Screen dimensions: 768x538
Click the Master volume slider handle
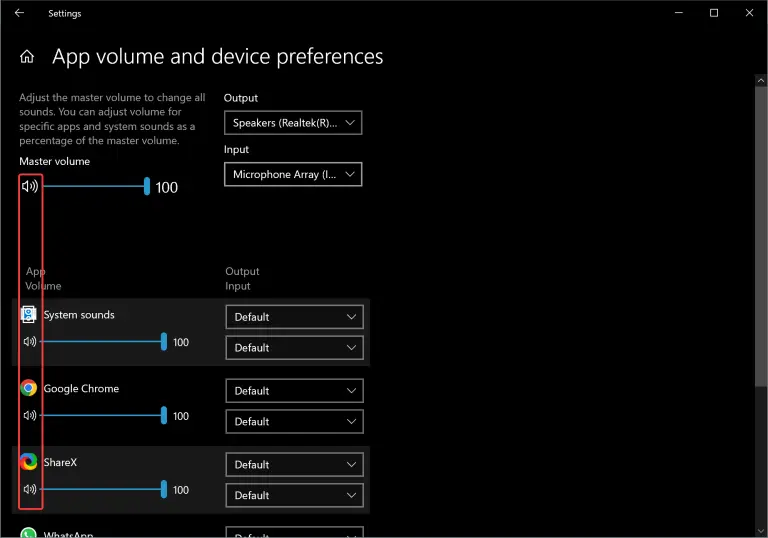click(x=147, y=186)
